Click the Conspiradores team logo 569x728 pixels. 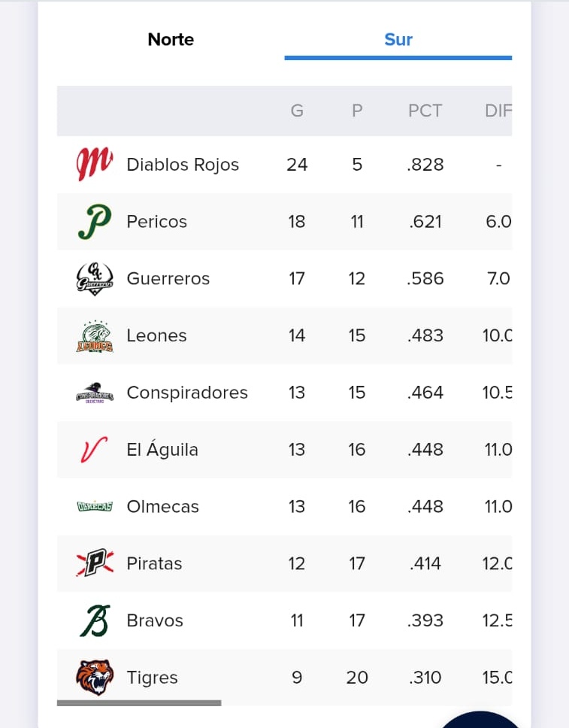tap(95, 393)
